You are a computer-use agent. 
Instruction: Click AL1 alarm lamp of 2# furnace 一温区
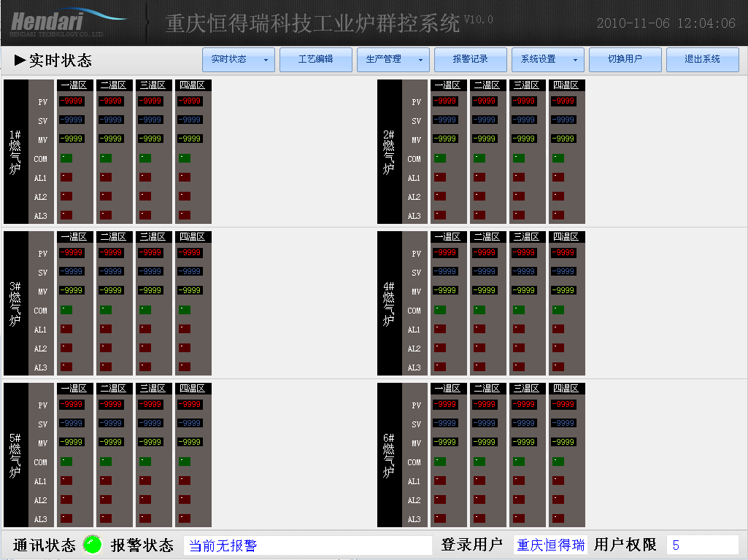point(439,177)
